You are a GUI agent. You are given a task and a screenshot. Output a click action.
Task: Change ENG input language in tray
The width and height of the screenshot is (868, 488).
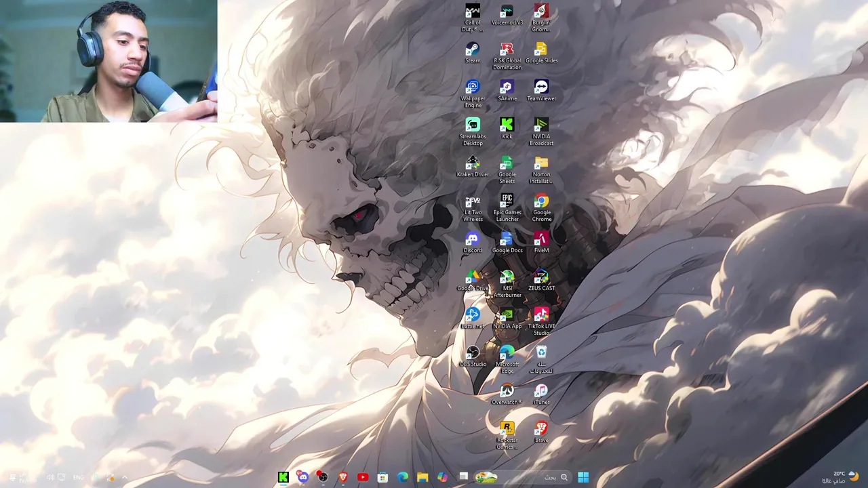pyautogui.click(x=79, y=477)
